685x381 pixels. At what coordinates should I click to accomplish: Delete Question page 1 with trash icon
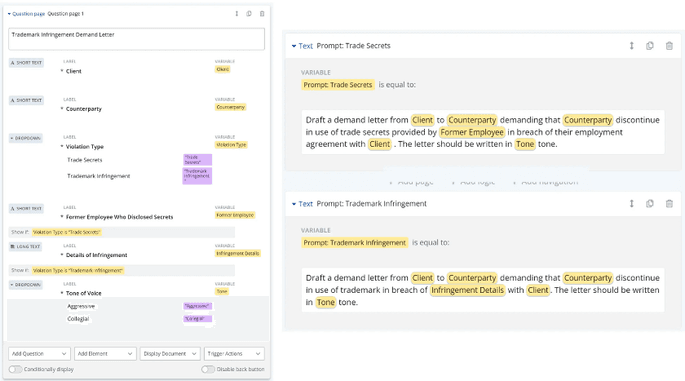click(x=262, y=14)
